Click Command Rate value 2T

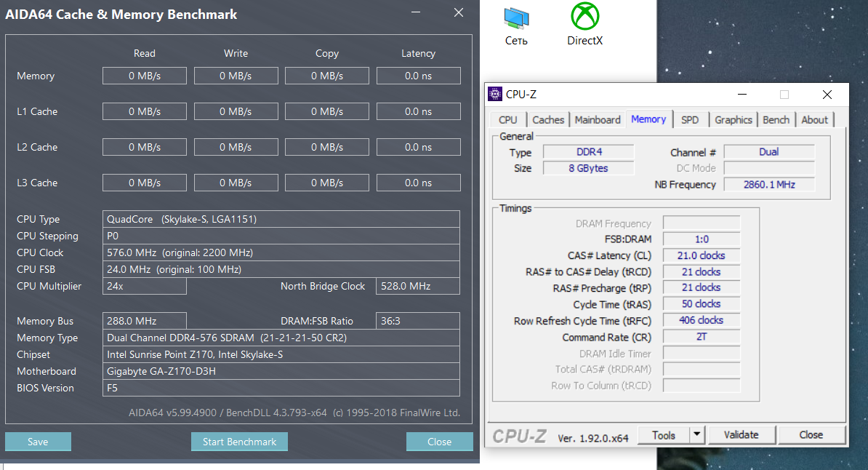pos(702,336)
